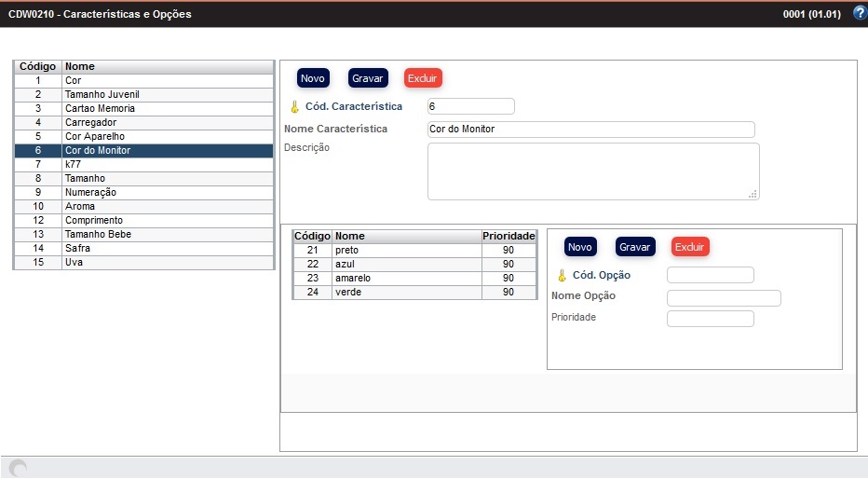Select the amarelo option row
This screenshot has width=868, height=479.
pyautogui.click(x=406, y=278)
